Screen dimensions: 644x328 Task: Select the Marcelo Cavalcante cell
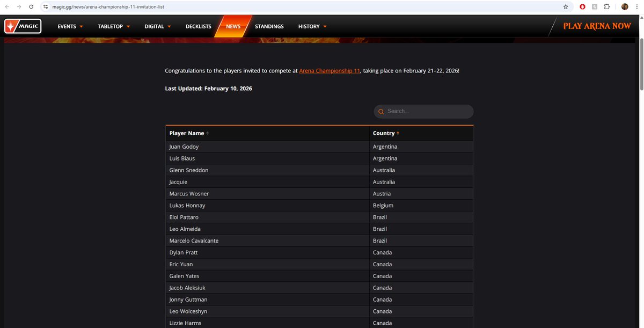click(267, 241)
